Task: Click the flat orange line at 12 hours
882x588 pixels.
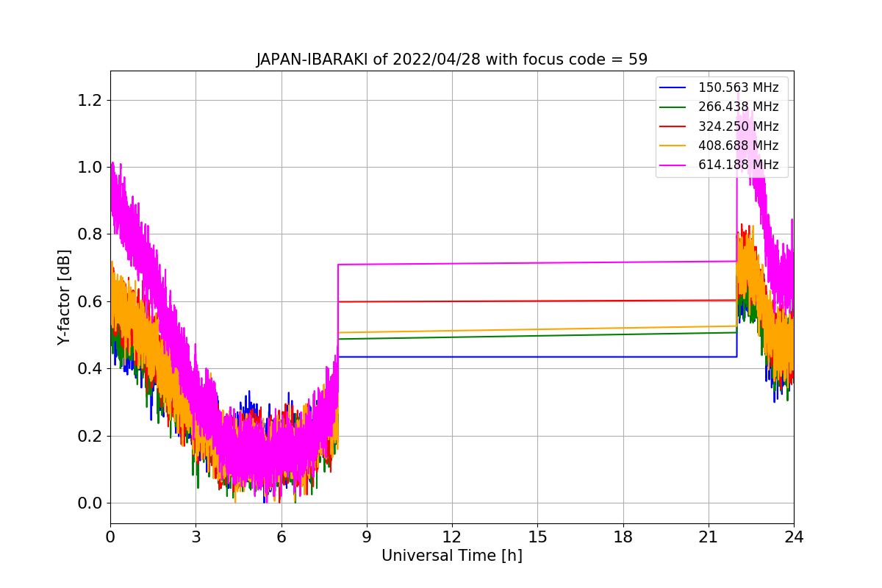Action: 452,330
